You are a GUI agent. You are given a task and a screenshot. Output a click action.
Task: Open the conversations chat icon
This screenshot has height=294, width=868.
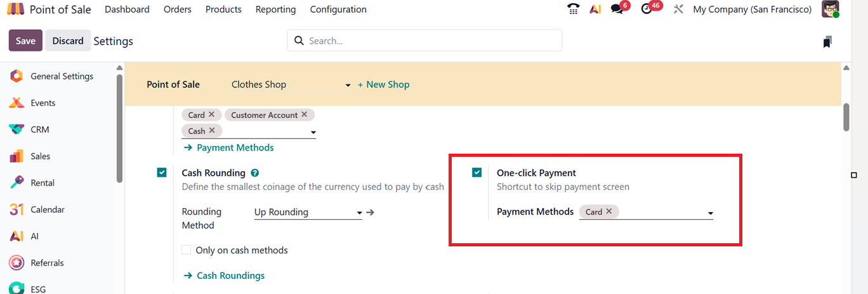pyautogui.click(x=617, y=10)
